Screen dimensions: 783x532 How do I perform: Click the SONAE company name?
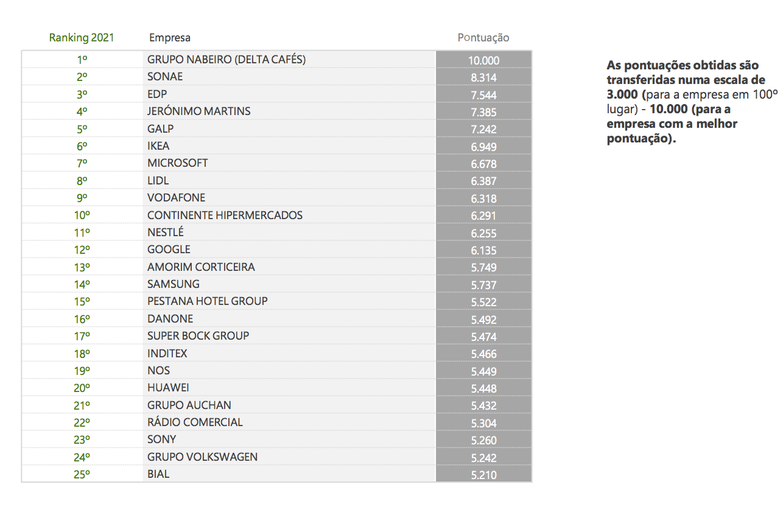point(165,77)
